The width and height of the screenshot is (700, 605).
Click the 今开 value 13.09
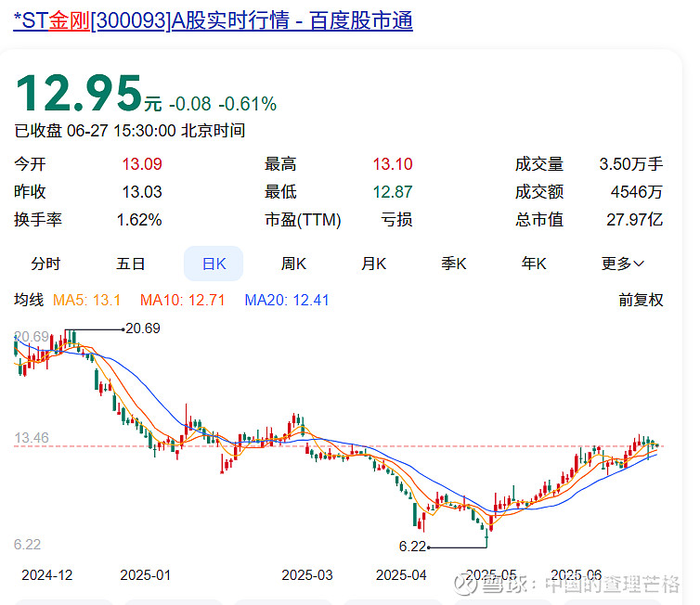tap(142, 164)
